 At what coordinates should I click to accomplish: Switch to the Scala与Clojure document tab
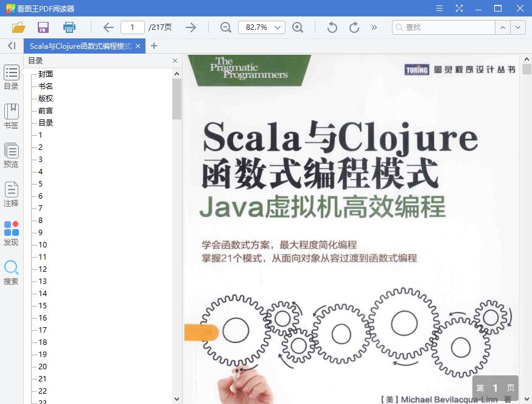(x=80, y=46)
